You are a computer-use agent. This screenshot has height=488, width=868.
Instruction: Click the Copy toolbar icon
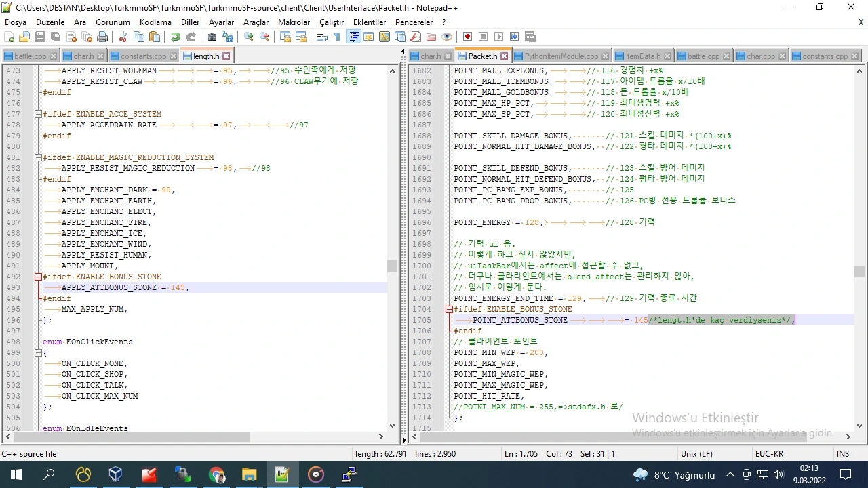(139, 37)
